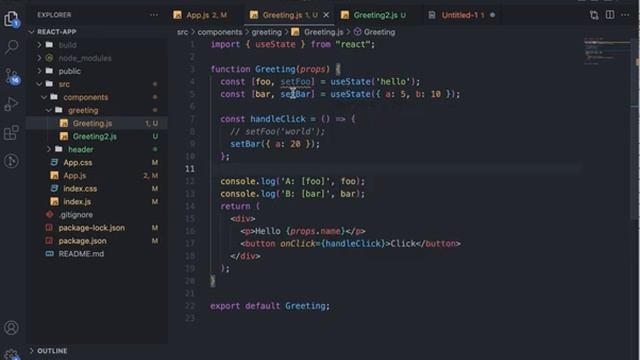Open Greeting2.js in file tree

click(94, 136)
